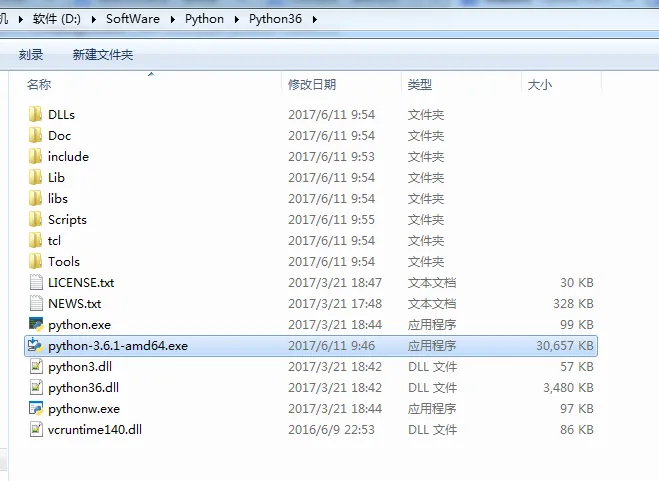Expand breadcrumb arrow before 软件 (D:)
Screen dimensions: 659x481
(20, 19)
